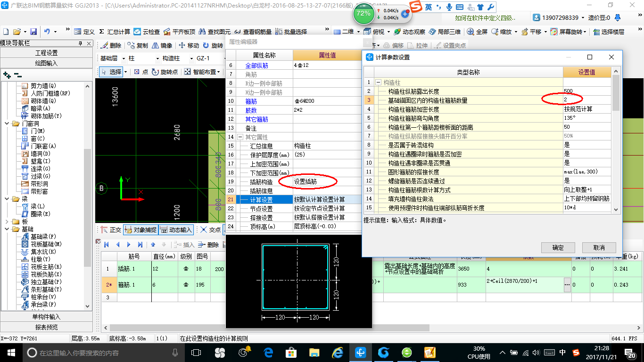This screenshot has width=644, height=362.
Task: Click the open folder icon in toolbar
Action: tap(17, 32)
